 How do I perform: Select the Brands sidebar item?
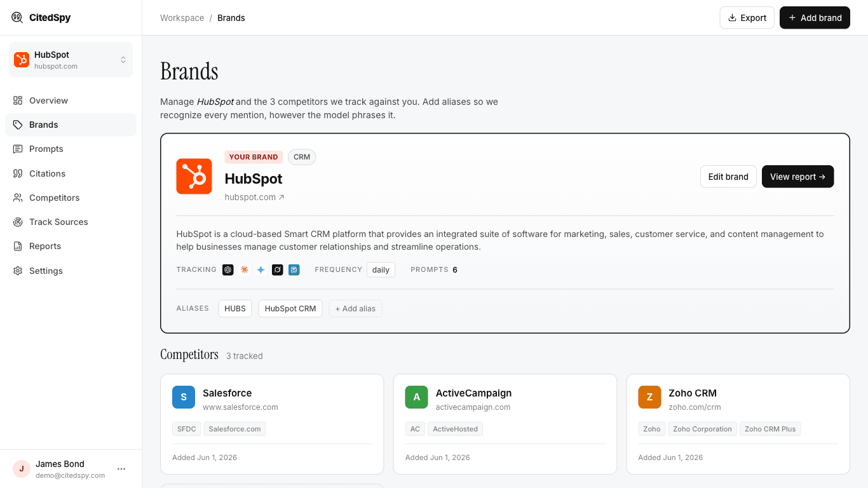71,125
